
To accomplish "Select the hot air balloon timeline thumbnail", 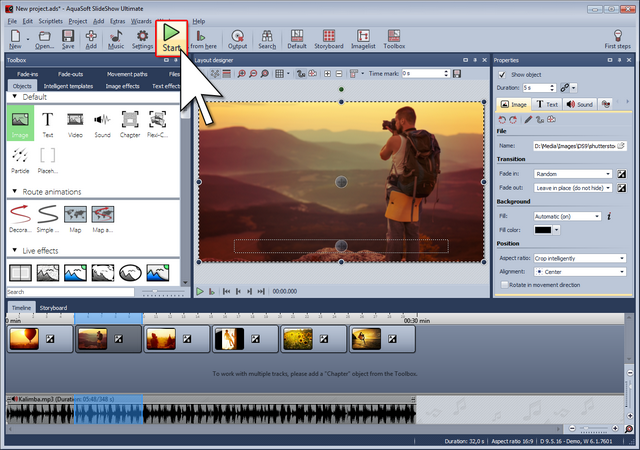I will [x=24, y=341].
